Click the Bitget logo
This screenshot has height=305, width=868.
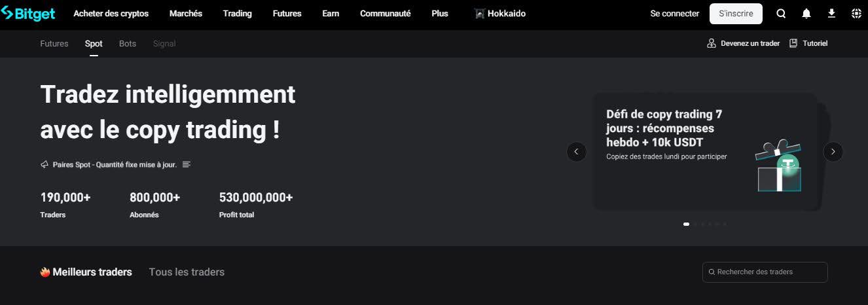(28, 14)
